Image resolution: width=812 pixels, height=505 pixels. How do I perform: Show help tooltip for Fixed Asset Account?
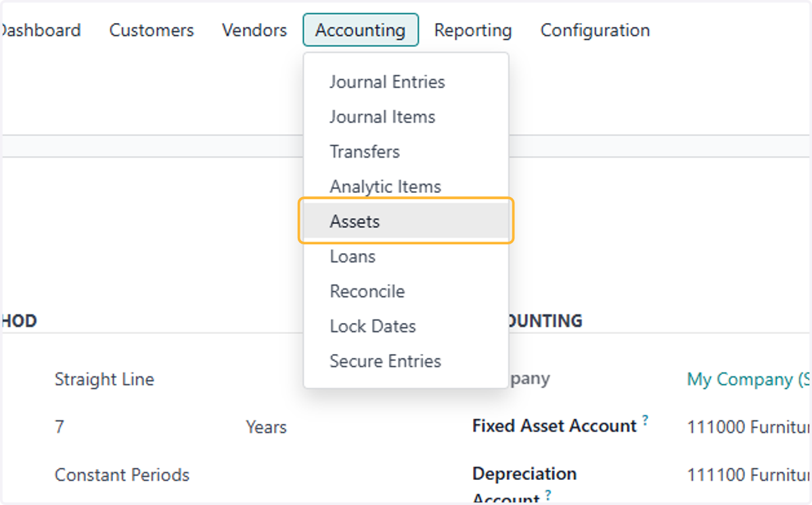[x=646, y=420]
